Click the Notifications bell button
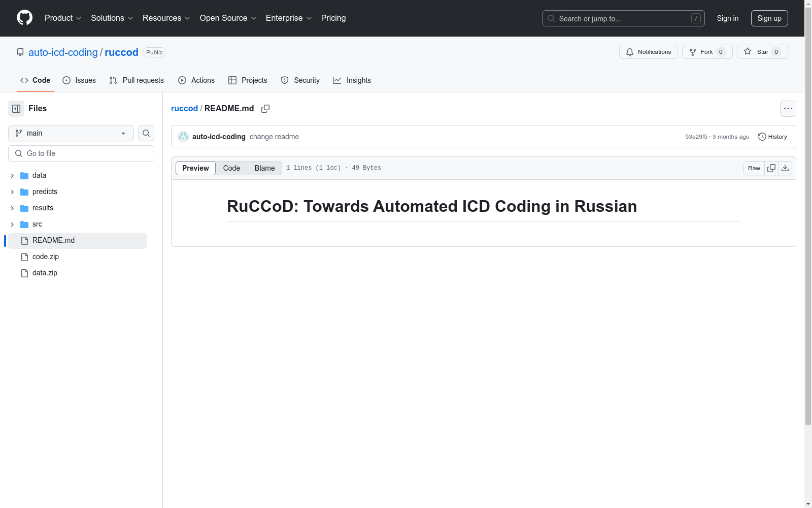Screen dimensions: 812x508 pyautogui.click(x=648, y=52)
